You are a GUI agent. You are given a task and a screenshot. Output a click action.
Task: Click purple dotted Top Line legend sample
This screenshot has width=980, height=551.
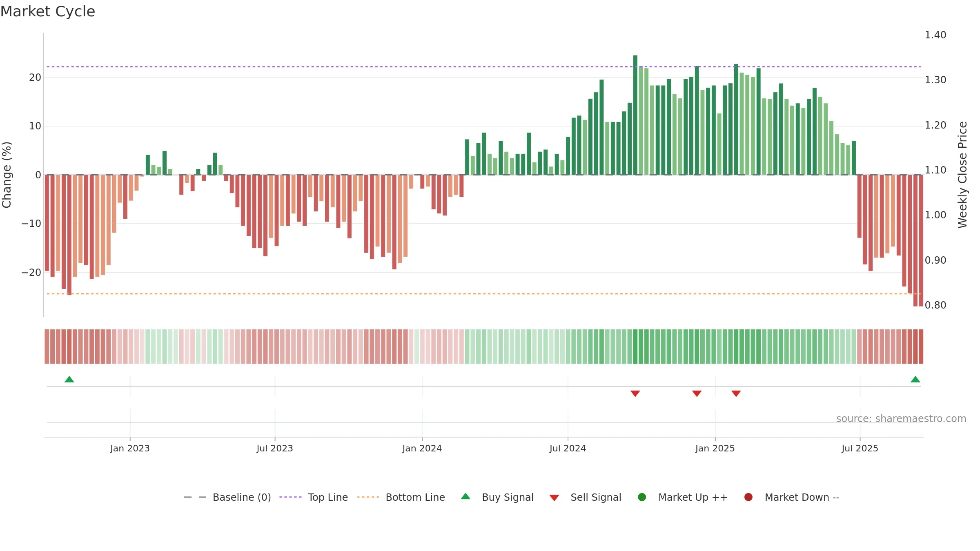(x=290, y=497)
